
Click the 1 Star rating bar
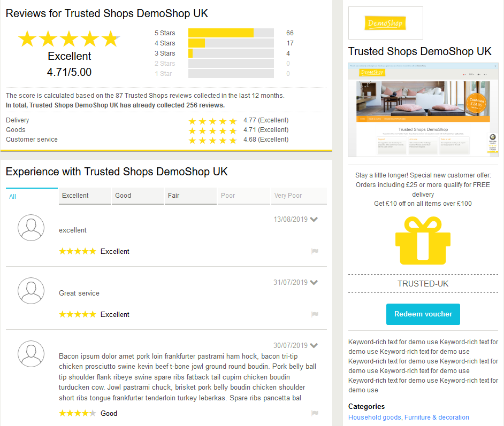pos(231,74)
